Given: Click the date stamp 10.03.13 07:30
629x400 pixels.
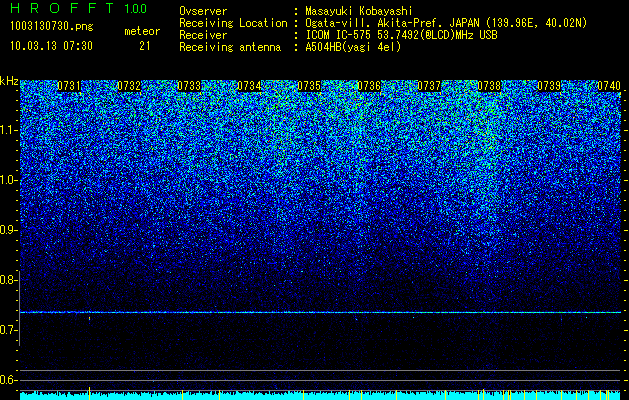Looking at the screenshot, I should 51,46.
